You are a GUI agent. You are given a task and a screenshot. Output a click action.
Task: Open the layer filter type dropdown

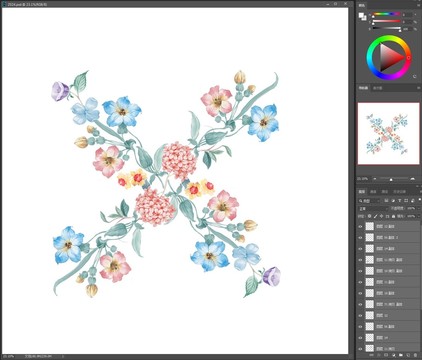pyautogui.click(x=369, y=201)
